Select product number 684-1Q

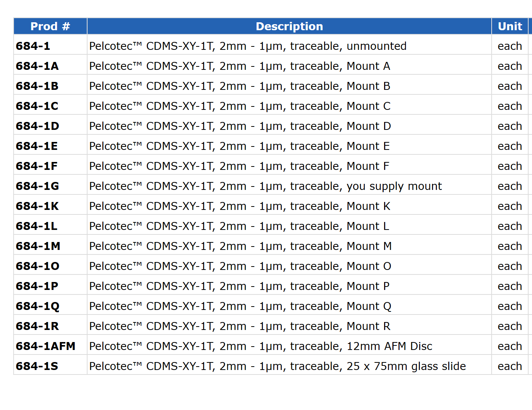point(37,306)
